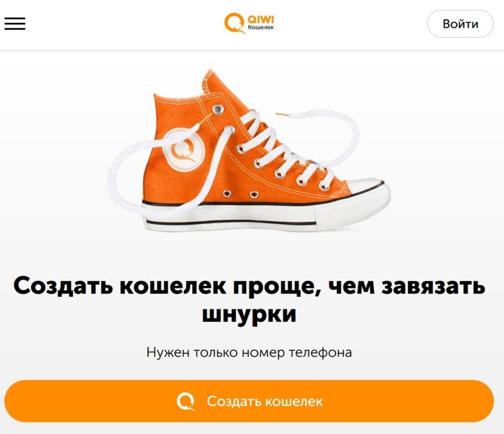Screen dimensions: 504x434
Task: Open the hamburger menu
Action: (x=15, y=24)
